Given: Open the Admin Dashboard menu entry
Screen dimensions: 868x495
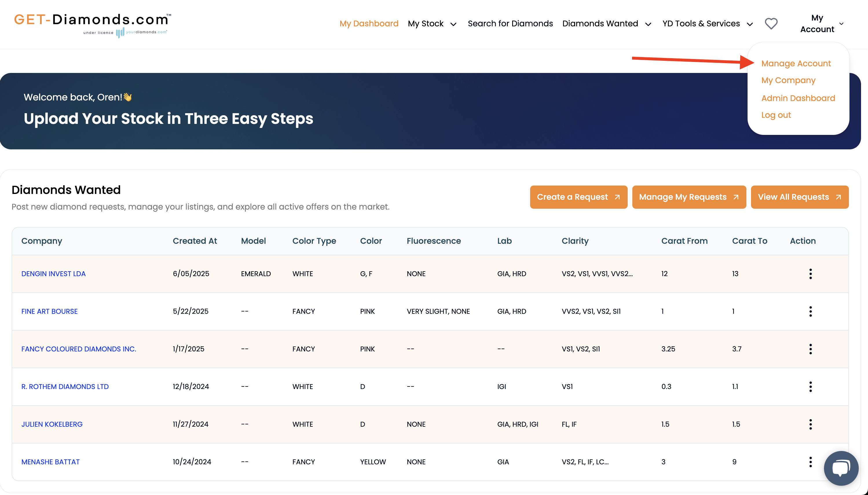Looking at the screenshot, I should pos(798,98).
